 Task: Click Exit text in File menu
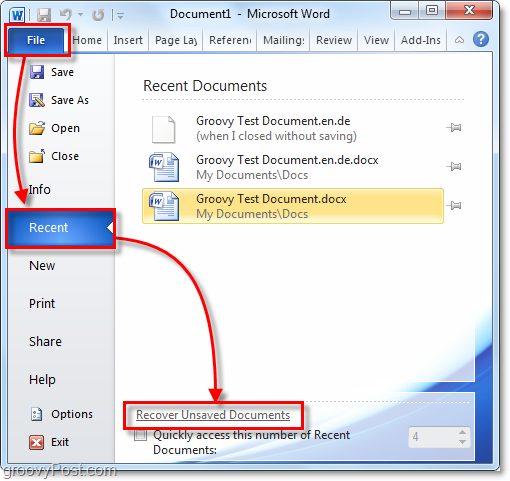point(60,443)
